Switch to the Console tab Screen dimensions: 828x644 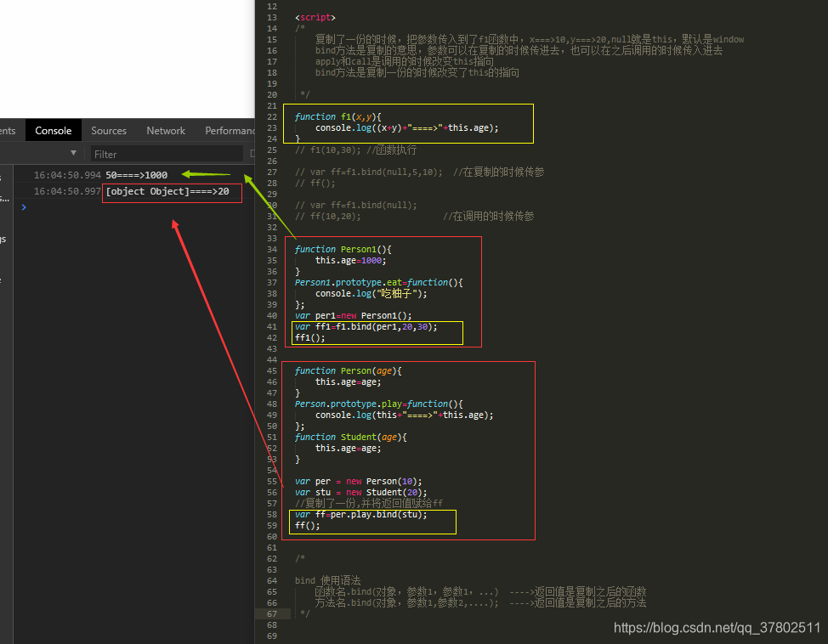(53, 130)
